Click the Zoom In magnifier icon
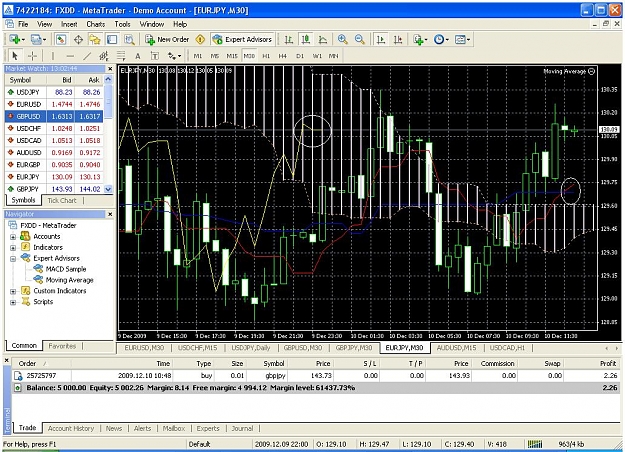Viewport: 625px width, 452px height. tap(342, 39)
